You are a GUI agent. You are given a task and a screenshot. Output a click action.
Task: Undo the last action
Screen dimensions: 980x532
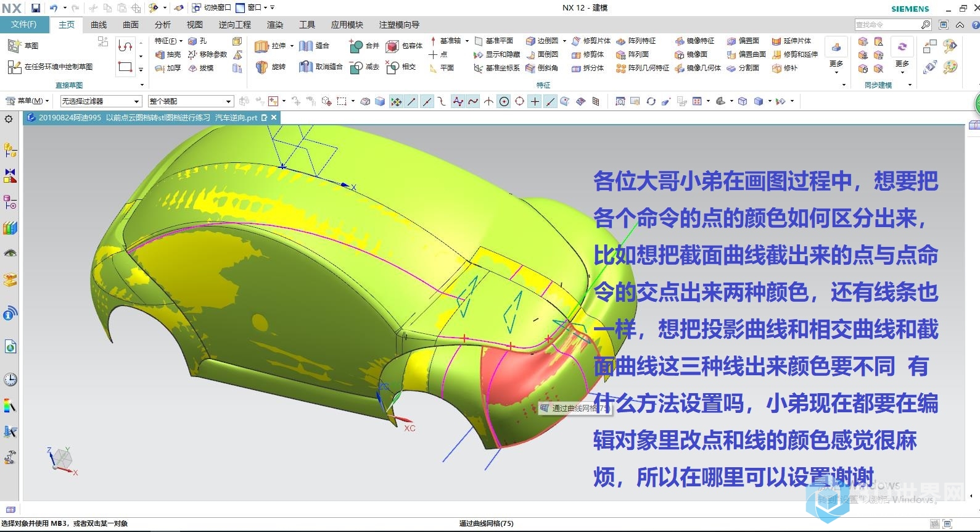click(x=54, y=8)
